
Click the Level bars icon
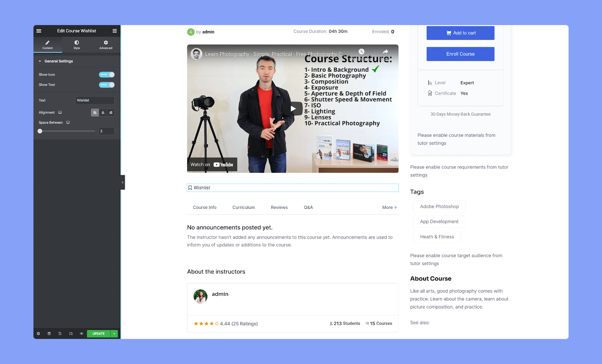(430, 83)
